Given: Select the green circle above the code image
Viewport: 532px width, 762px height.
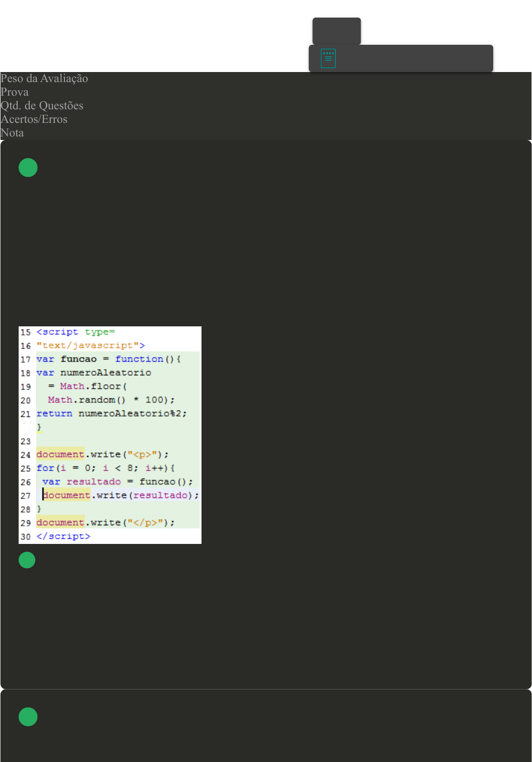Looking at the screenshot, I should pos(28,168).
